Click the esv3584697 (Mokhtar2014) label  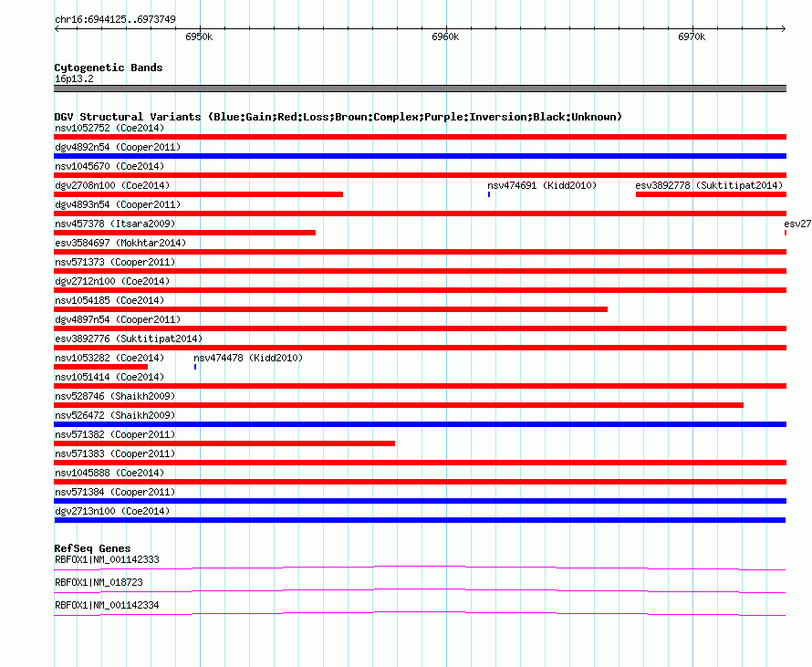120,243
